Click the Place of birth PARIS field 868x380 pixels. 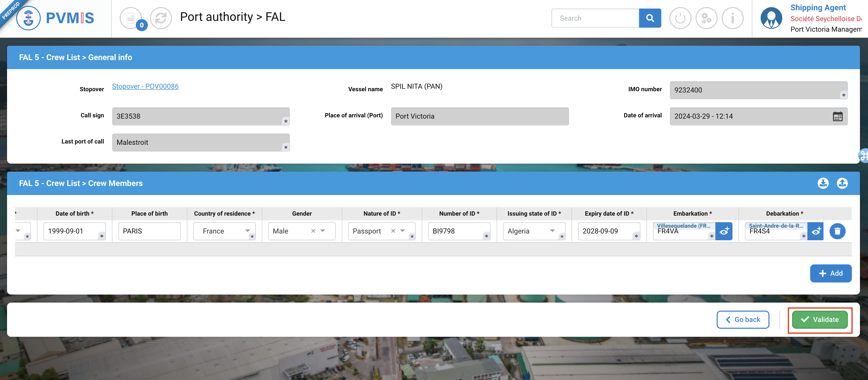click(x=149, y=231)
